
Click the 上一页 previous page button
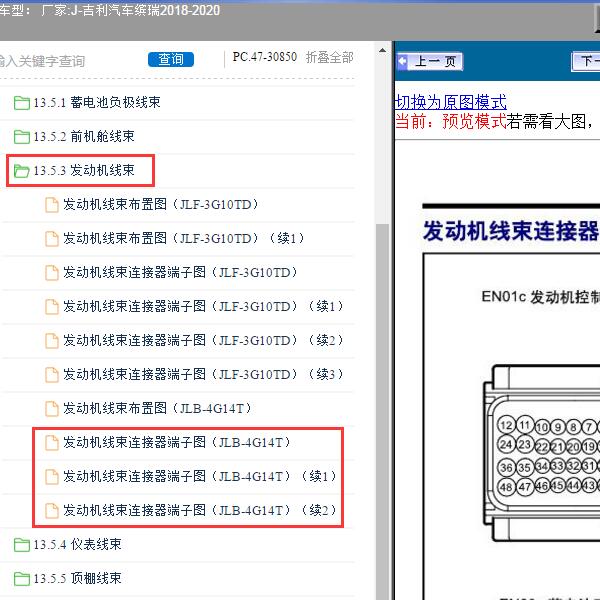coord(429,61)
